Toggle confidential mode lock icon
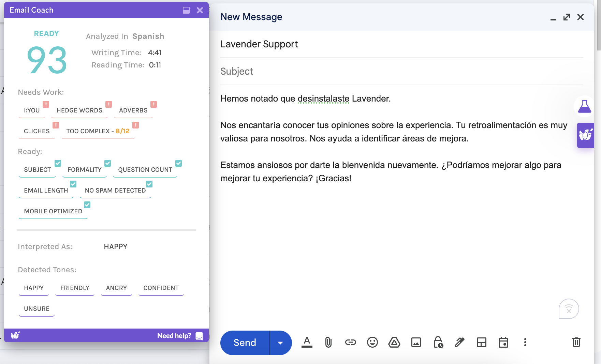This screenshot has height=364, width=601. pyautogui.click(x=438, y=342)
